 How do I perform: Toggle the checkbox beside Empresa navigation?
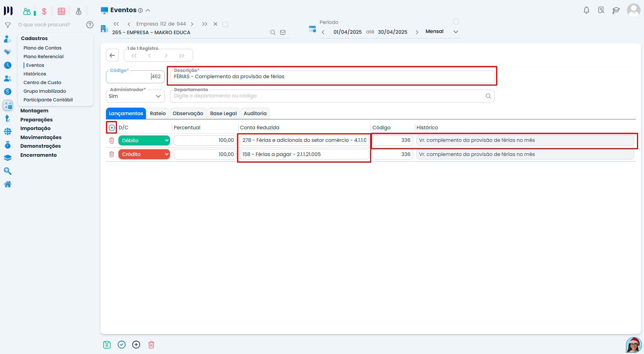coord(225,24)
